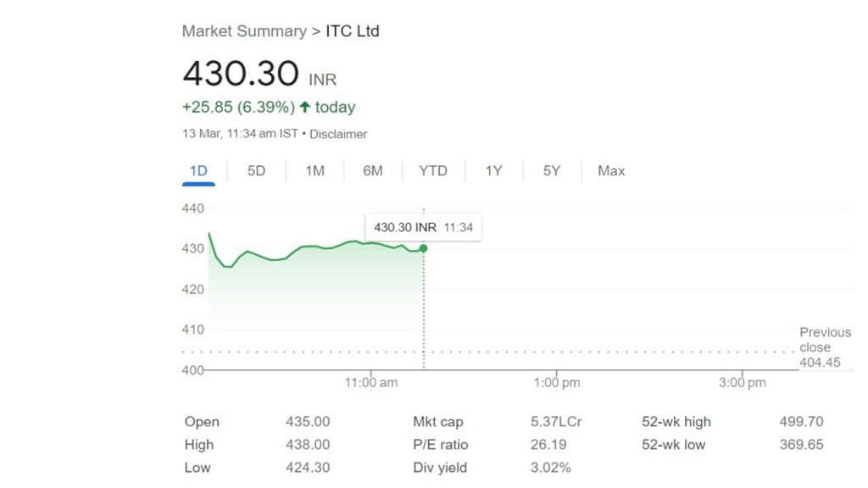Click the green up arrow icon
The image size is (868, 488).
point(305,108)
